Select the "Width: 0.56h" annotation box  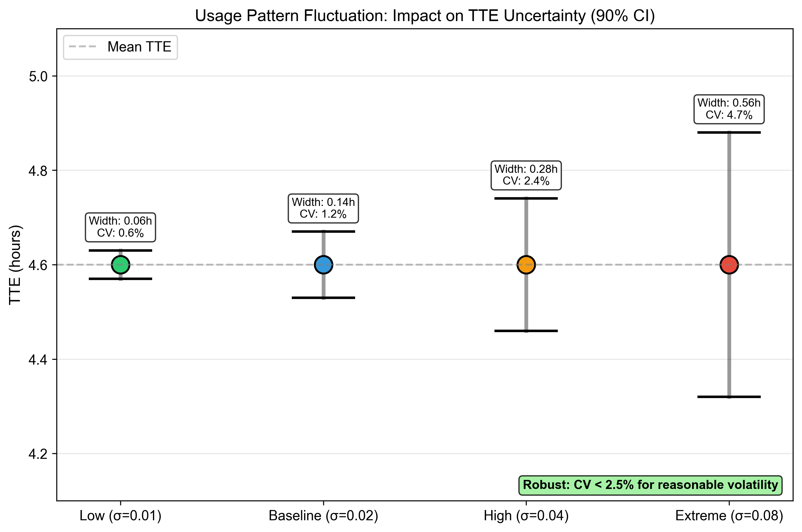(x=729, y=109)
